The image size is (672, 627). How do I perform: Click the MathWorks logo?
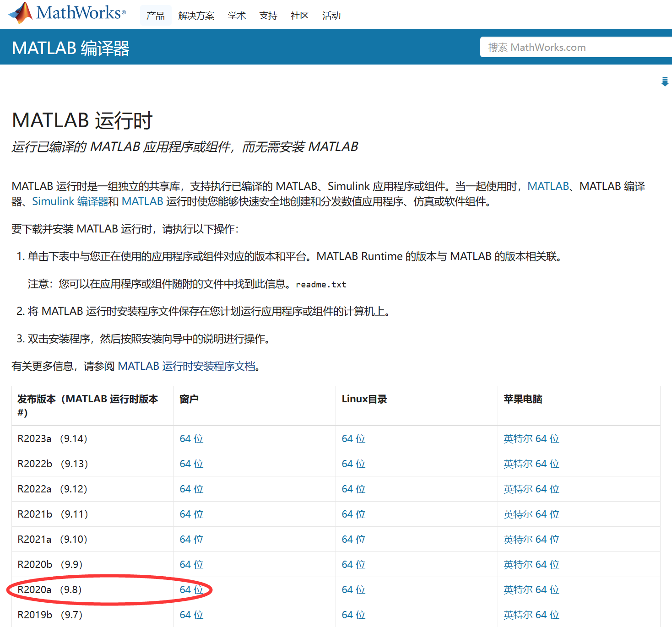tap(67, 13)
